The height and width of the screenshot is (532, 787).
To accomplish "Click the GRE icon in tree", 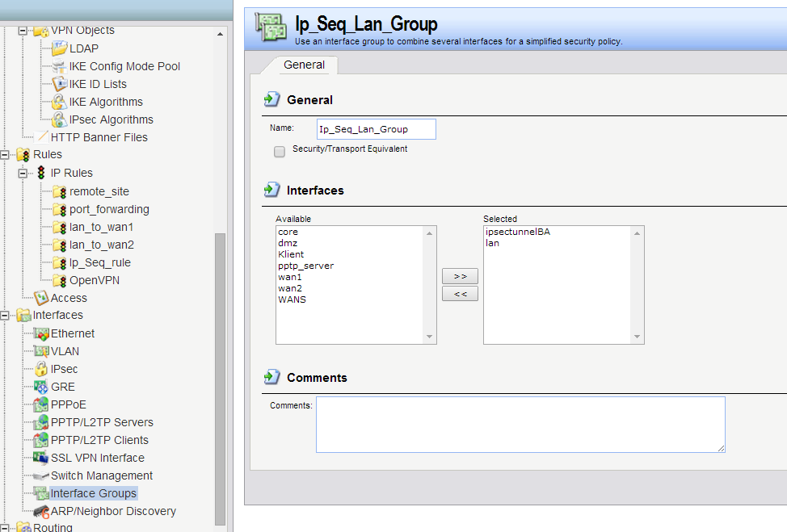I will (x=41, y=387).
